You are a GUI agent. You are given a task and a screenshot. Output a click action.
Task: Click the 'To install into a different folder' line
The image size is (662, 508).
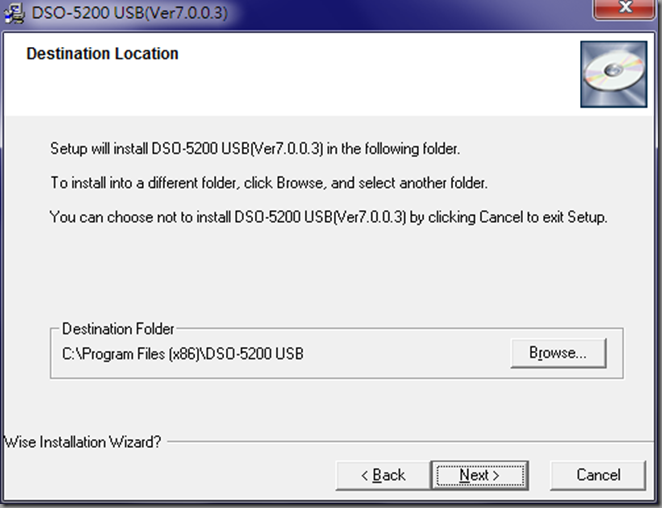(269, 183)
